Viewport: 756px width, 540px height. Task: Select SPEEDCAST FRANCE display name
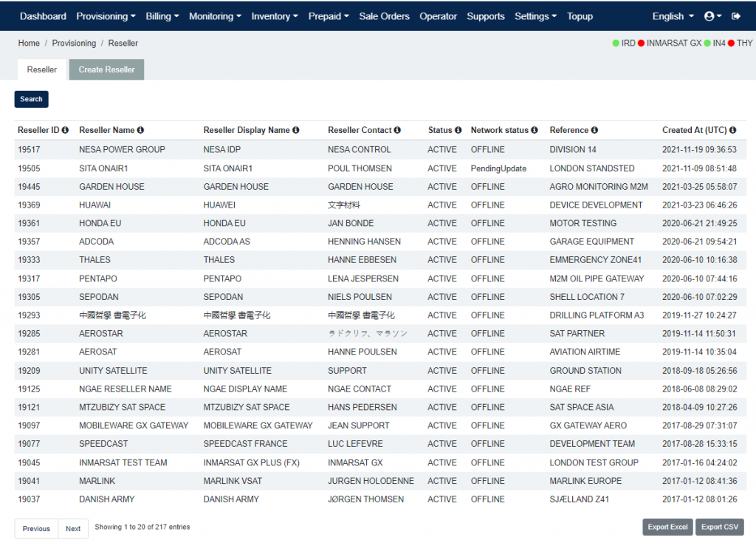(245, 444)
